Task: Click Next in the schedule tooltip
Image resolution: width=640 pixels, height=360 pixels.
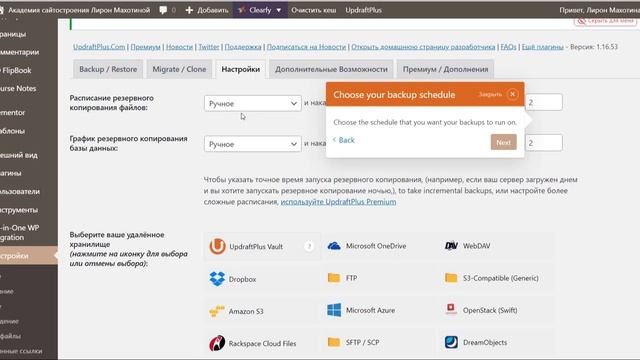Action: (504, 142)
